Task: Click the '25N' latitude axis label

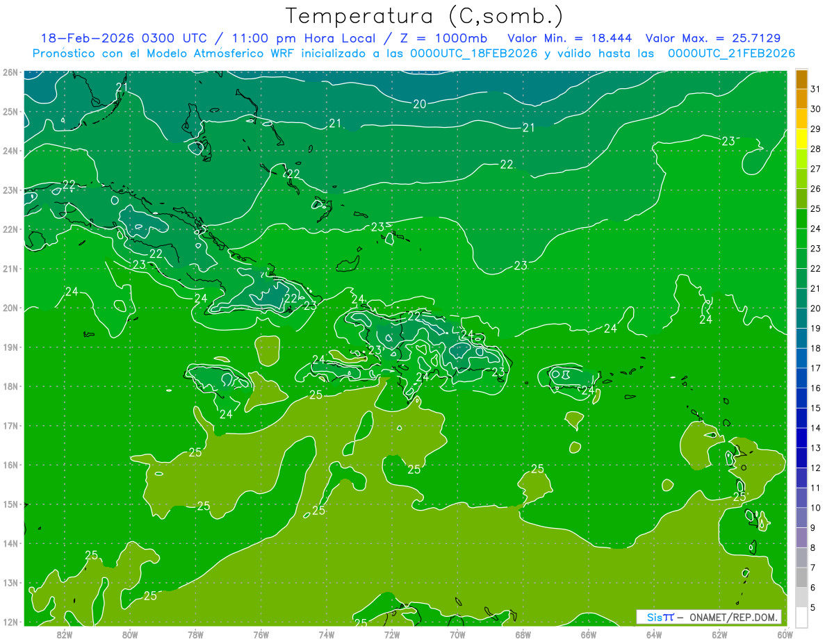Action: pos(10,112)
